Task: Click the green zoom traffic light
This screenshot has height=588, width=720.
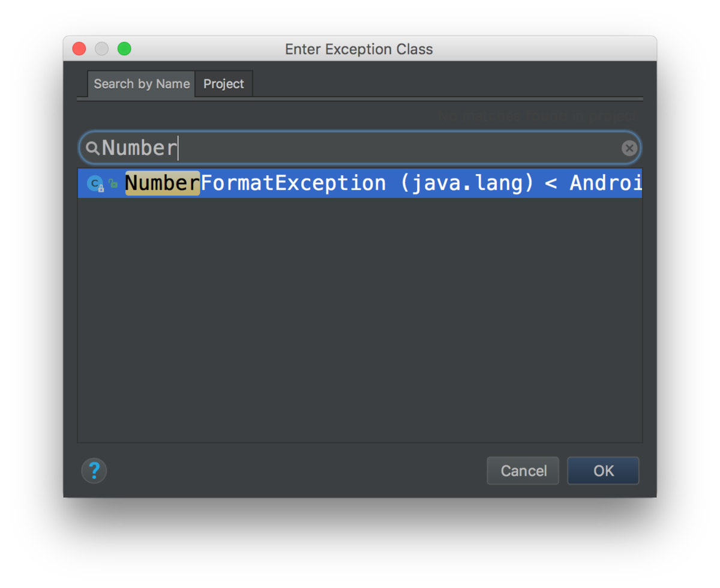Action: pyautogui.click(x=124, y=49)
